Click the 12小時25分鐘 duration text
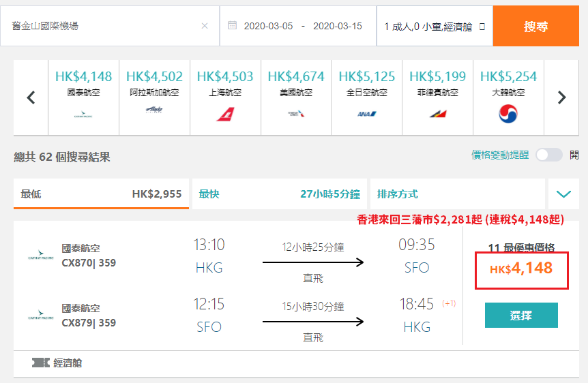The width and height of the screenshot is (588, 383). pos(313,247)
